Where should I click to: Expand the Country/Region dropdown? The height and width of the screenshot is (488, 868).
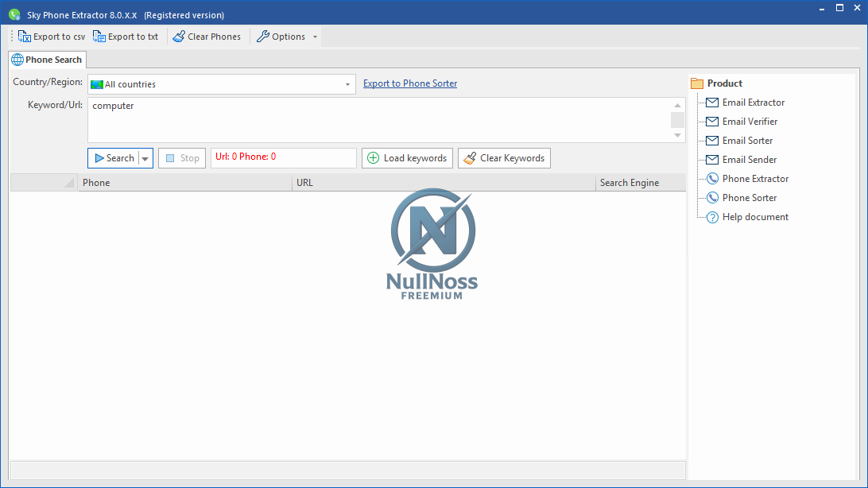pyautogui.click(x=347, y=84)
